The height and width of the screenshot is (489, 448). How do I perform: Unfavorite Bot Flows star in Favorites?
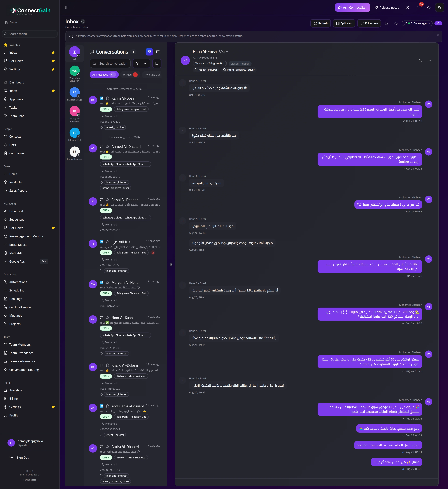click(x=53, y=61)
